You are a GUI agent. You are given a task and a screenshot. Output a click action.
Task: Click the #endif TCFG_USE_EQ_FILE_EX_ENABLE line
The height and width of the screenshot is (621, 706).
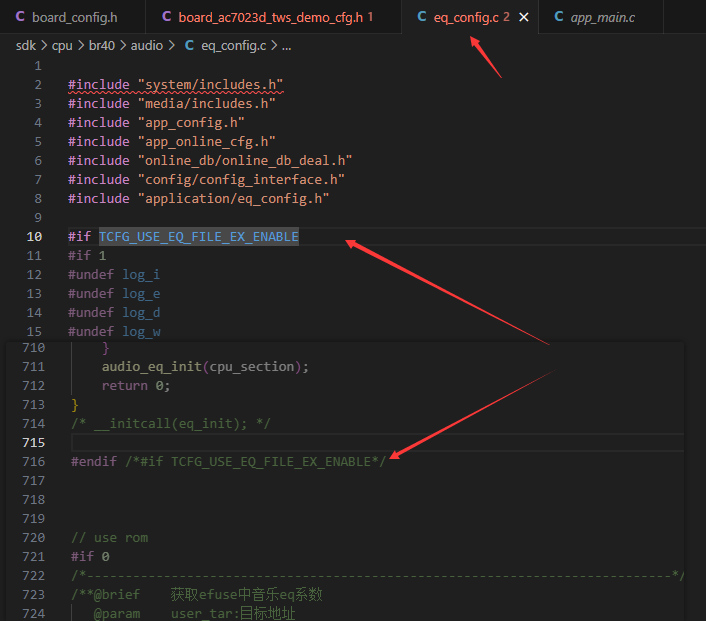[229, 462]
